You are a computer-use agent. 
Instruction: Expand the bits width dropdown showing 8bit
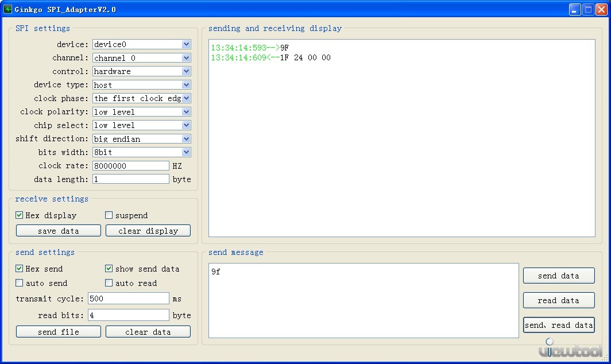(x=141, y=152)
